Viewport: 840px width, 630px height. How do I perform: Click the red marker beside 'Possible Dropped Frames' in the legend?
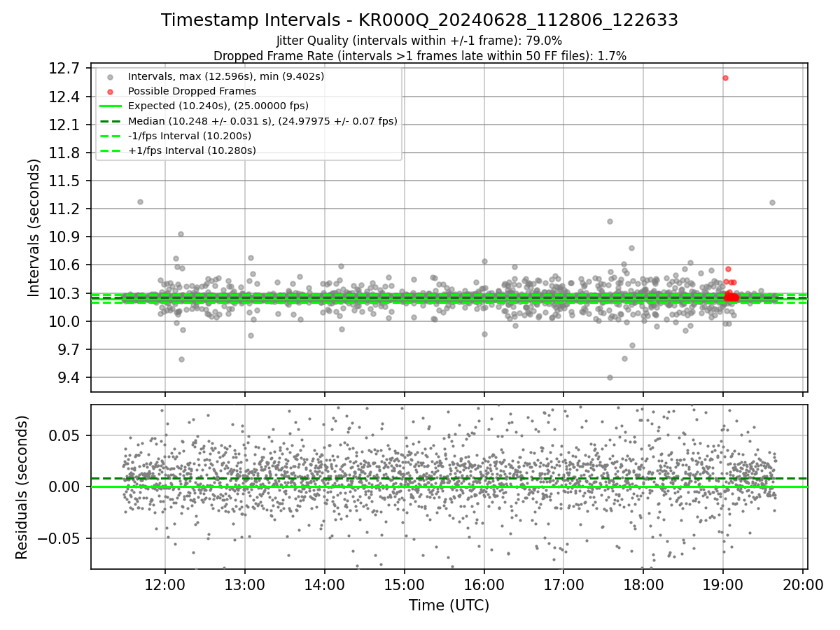(x=110, y=91)
